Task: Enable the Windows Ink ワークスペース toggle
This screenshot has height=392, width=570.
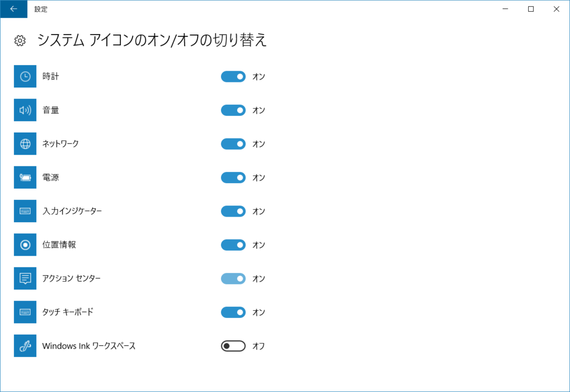Action: tap(233, 346)
